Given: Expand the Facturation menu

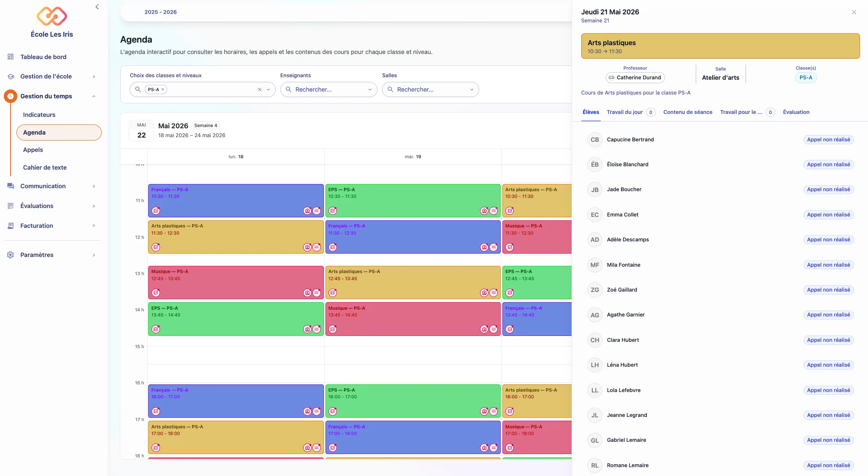Looking at the screenshot, I should pyautogui.click(x=94, y=226).
